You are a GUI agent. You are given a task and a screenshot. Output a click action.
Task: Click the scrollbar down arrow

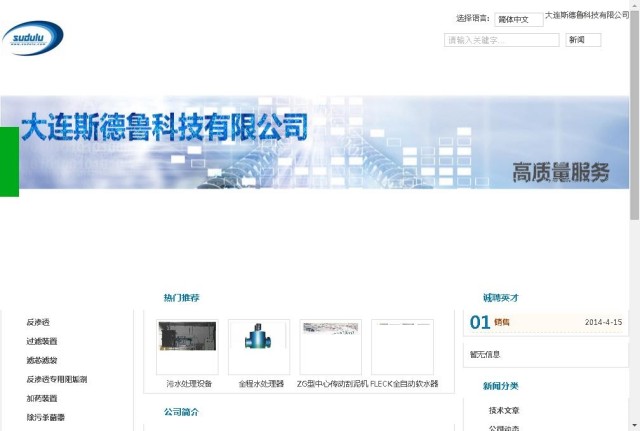(x=635, y=427)
